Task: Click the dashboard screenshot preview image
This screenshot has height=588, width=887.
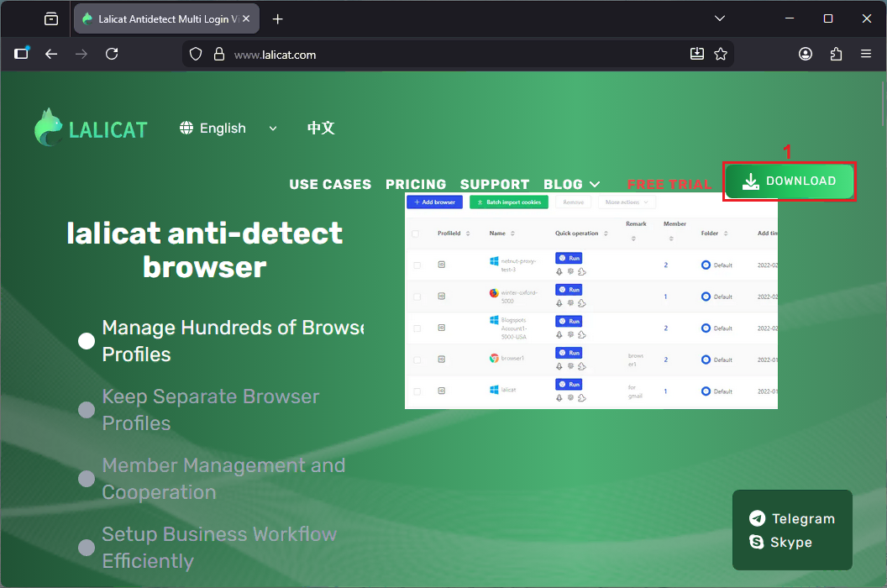Action: pyautogui.click(x=591, y=301)
